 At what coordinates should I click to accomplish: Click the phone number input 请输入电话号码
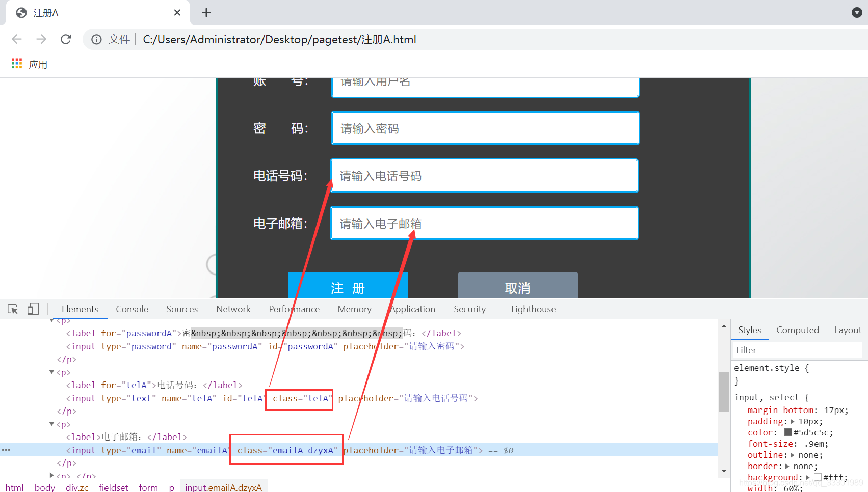(484, 176)
